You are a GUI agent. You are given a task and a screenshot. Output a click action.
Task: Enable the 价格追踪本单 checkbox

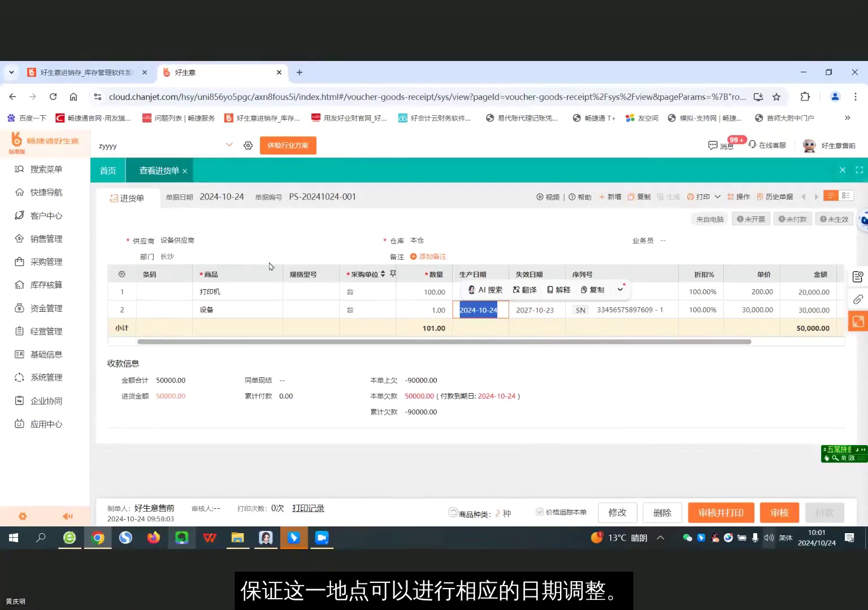(x=540, y=512)
